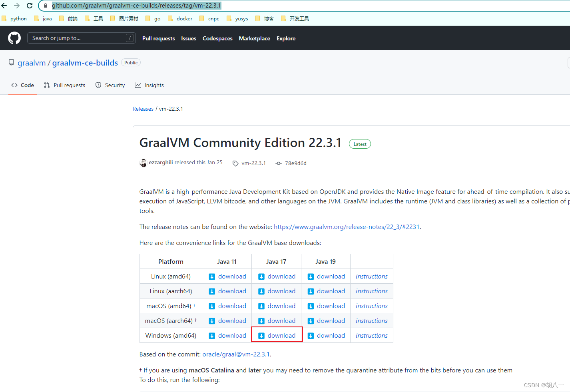
Task: Open instructions for macOS (amd64)
Action: (372, 306)
